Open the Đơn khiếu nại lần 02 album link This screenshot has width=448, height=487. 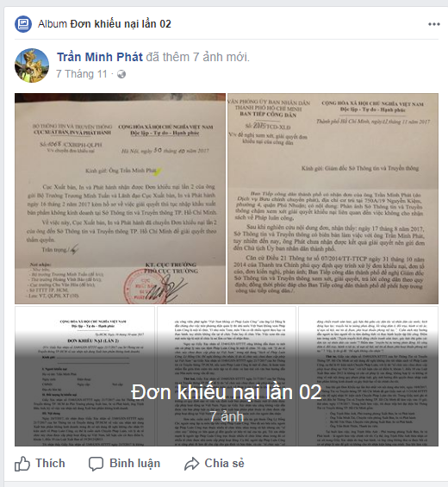click(x=121, y=24)
